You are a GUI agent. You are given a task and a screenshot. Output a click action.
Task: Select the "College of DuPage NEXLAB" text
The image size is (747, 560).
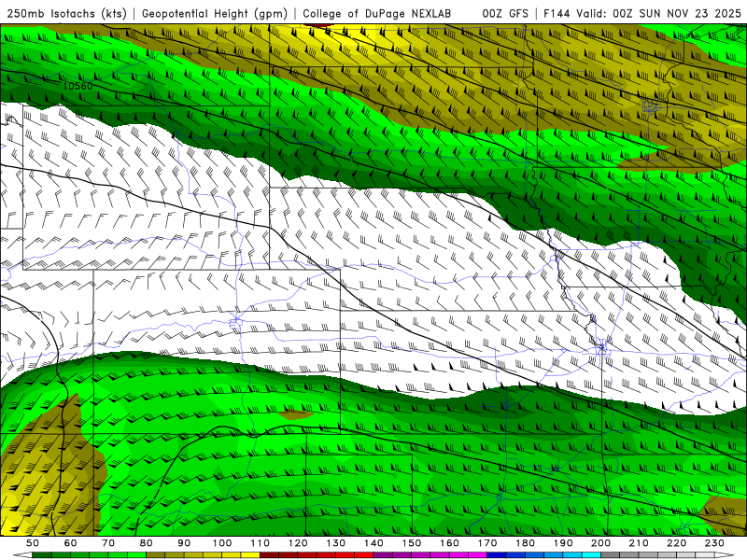tap(376, 13)
